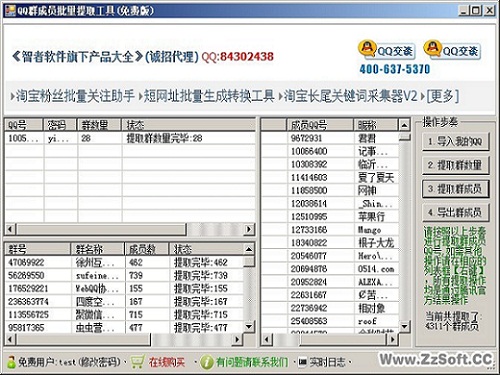Select member row 11414603

coord(330,177)
